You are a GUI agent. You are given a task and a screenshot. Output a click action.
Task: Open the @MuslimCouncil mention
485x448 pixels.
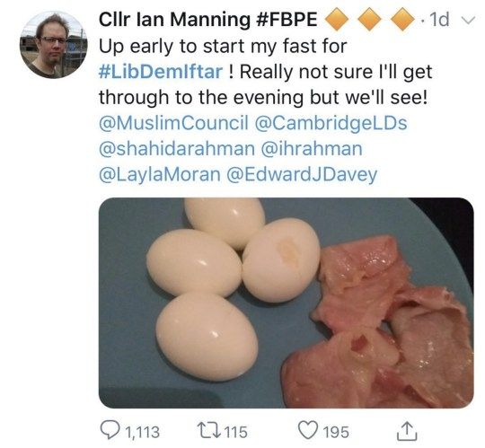click(174, 123)
